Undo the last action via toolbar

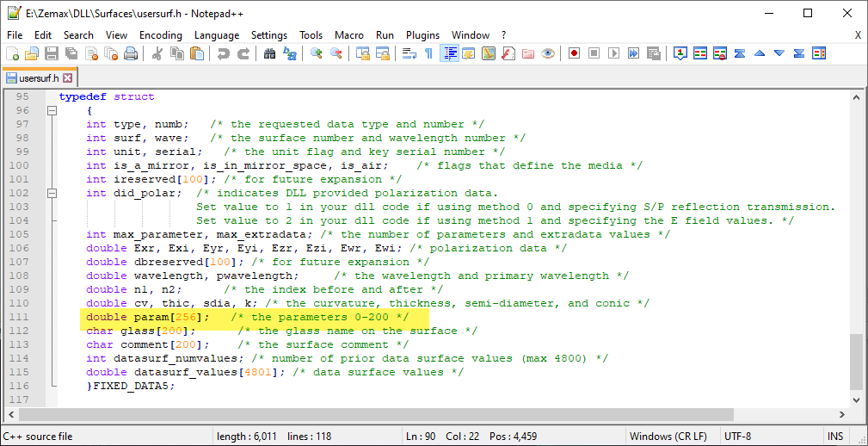coord(223,53)
